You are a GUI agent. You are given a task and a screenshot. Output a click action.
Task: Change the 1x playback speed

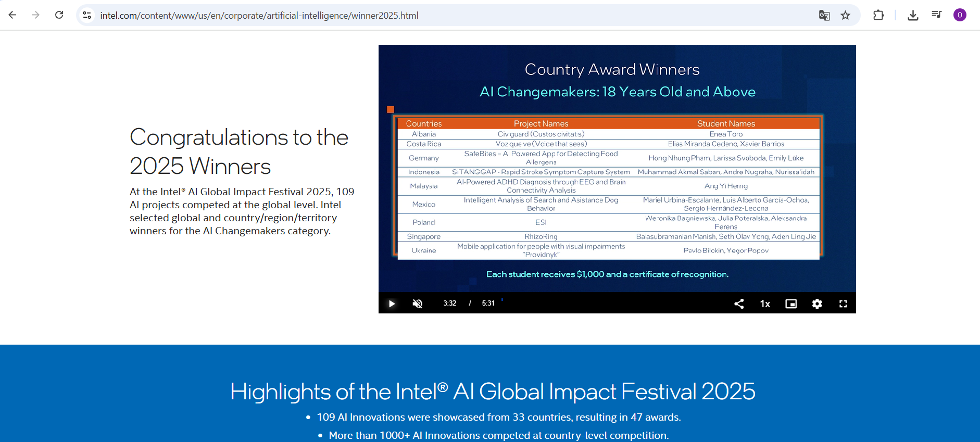point(765,304)
